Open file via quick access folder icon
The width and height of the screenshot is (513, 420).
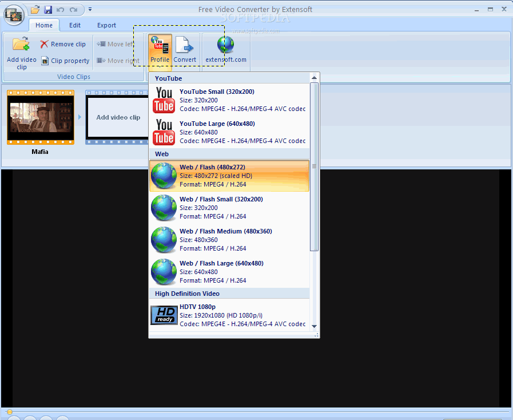pos(35,10)
